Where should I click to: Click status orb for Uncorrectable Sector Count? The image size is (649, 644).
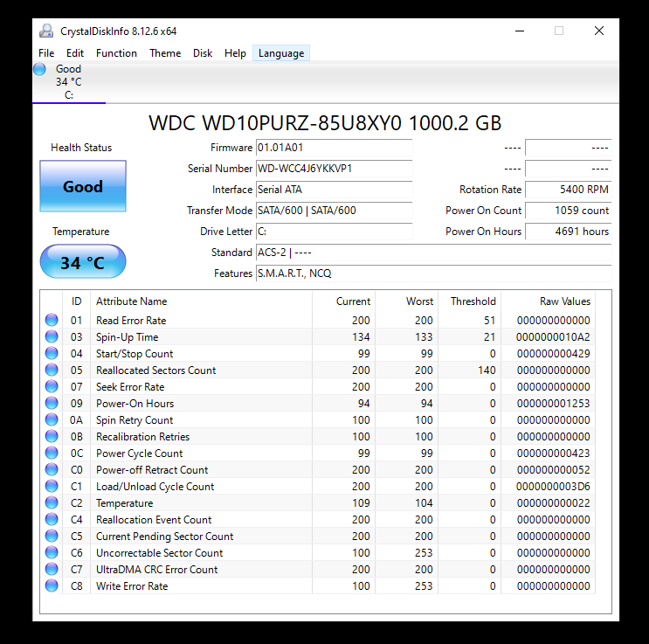pyautogui.click(x=52, y=552)
